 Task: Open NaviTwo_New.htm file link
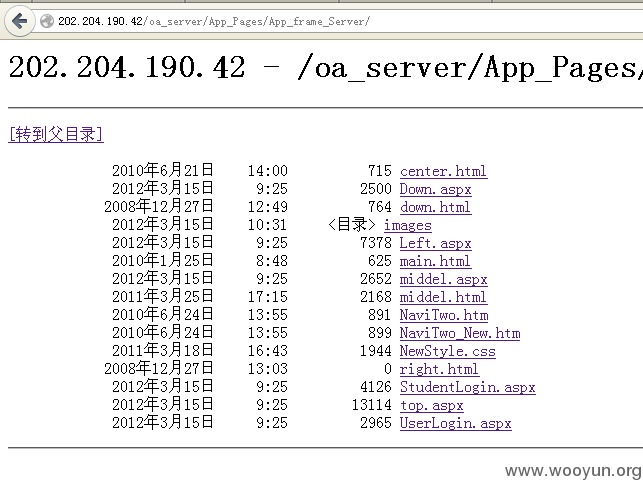tap(460, 333)
